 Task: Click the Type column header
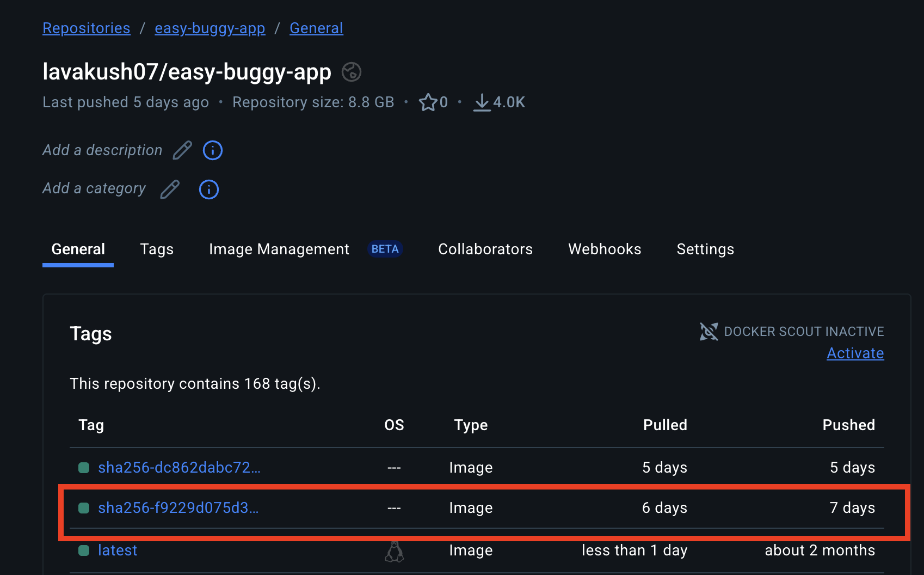click(x=471, y=425)
